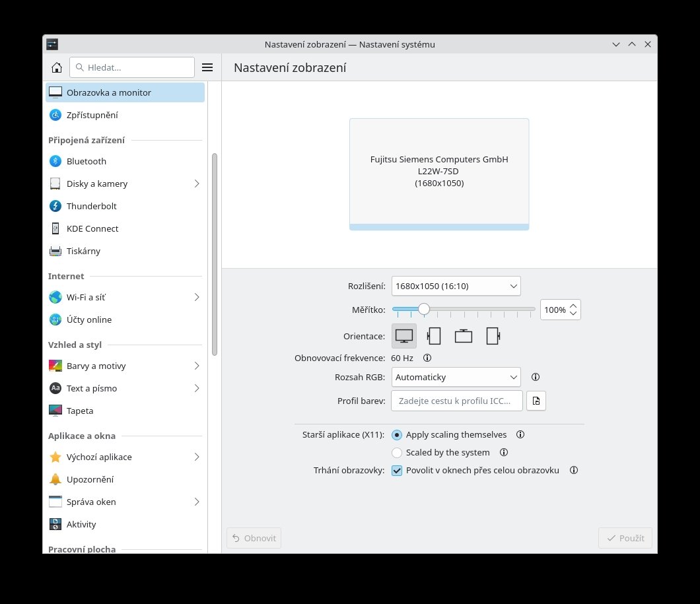Browse for ICC color profile file

(536, 401)
